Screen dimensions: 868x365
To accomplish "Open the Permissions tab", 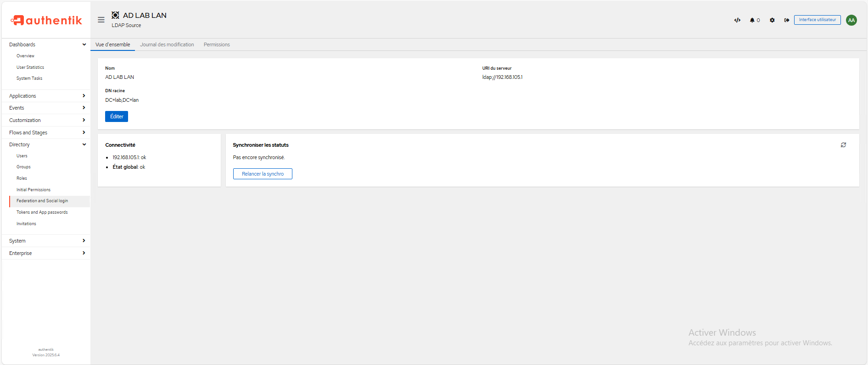I will (x=217, y=44).
